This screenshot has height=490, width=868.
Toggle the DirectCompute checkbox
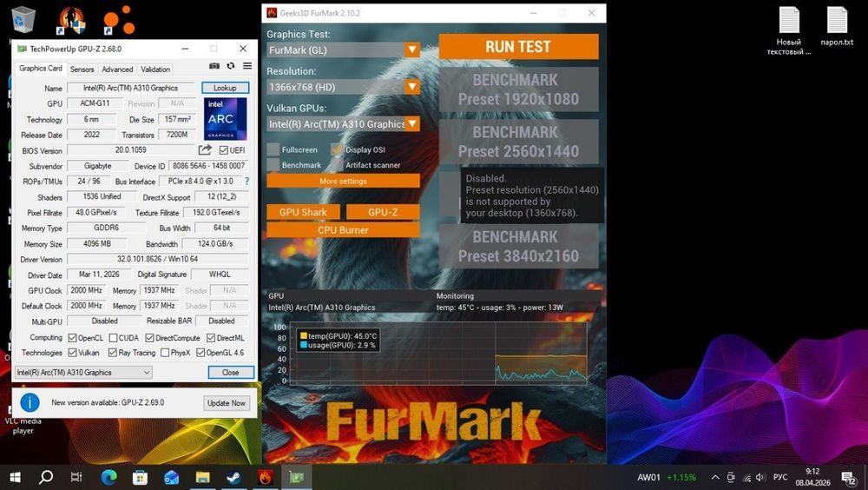click(149, 338)
